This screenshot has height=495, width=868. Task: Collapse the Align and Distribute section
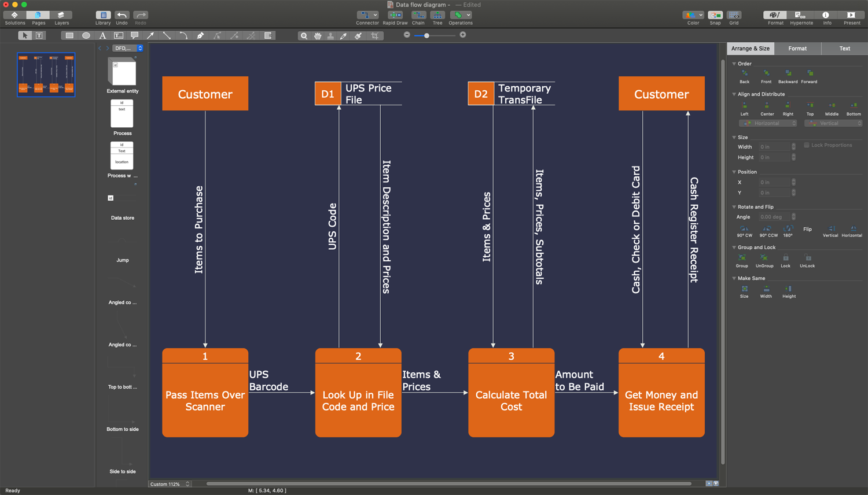tap(734, 94)
